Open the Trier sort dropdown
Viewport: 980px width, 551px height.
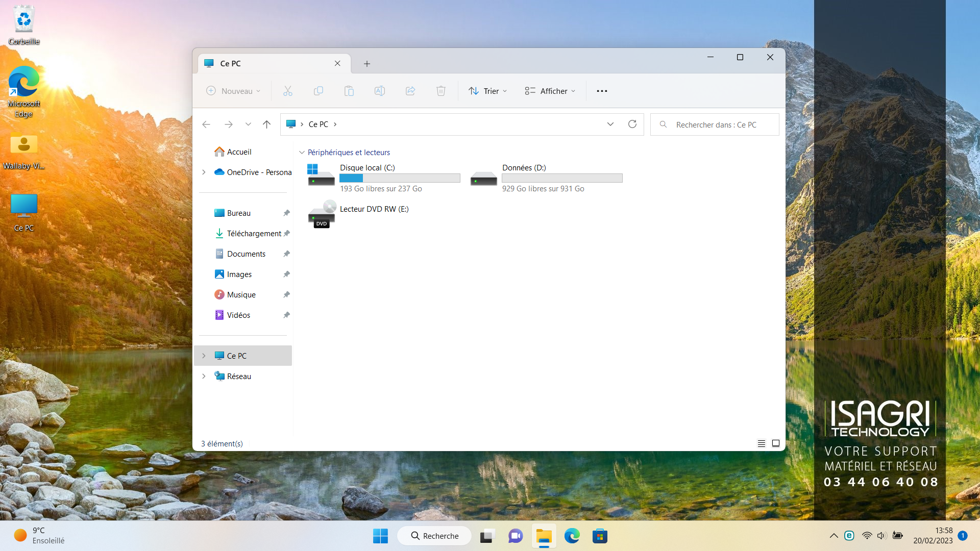pyautogui.click(x=488, y=91)
